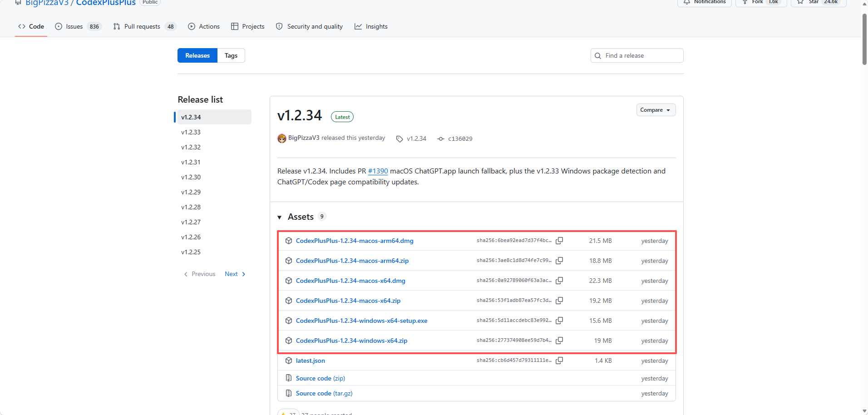The height and width of the screenshot is (415, 868).
Task: Click the v1.2.34 tag link in release header
Action: tap(416, 139)
